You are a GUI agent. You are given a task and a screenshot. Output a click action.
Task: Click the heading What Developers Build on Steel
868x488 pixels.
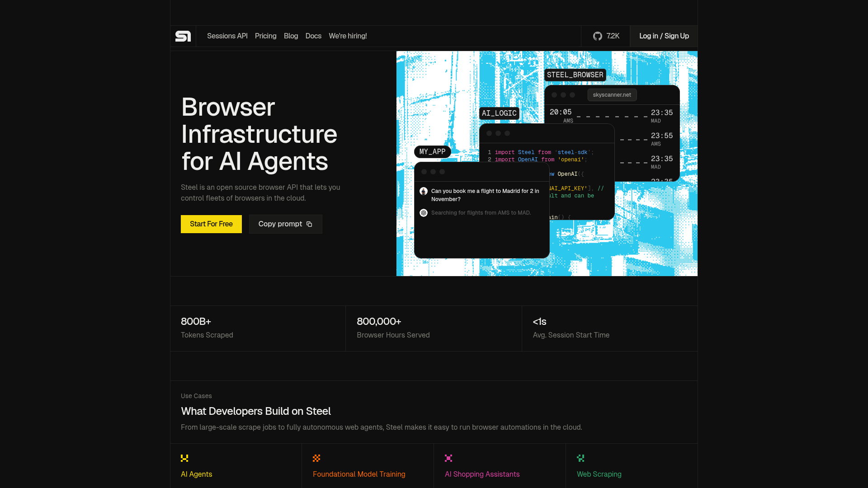pos(256,411)
